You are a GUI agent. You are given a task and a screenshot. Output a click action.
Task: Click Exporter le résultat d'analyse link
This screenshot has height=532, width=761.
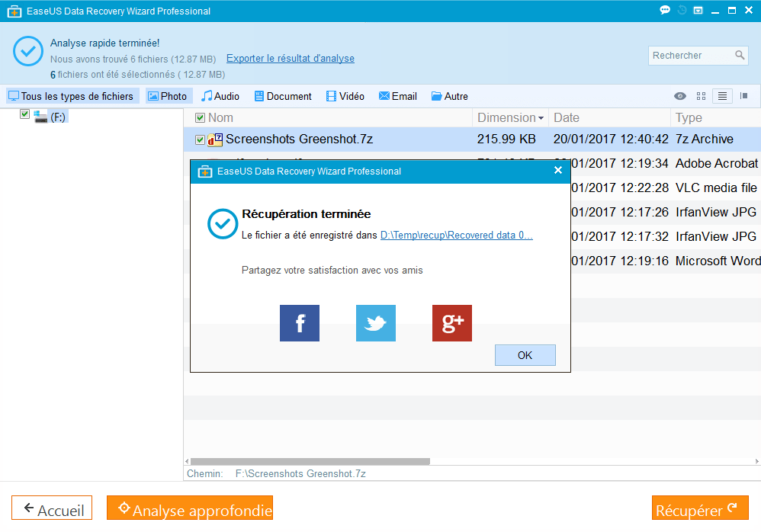tap(291, 58)
